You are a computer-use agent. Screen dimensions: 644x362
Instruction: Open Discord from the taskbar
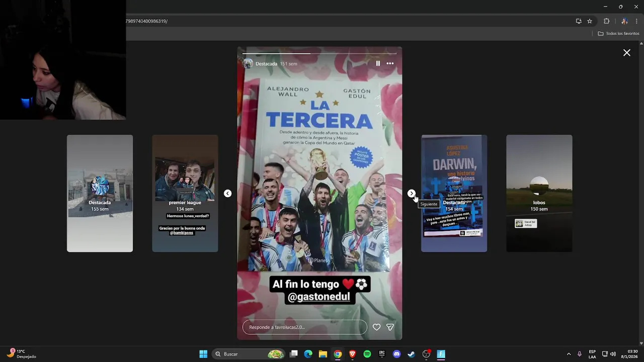coord(396,354)
